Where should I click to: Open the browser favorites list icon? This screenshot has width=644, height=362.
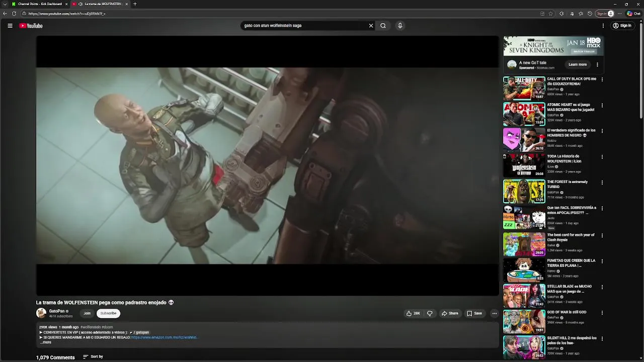581,14
